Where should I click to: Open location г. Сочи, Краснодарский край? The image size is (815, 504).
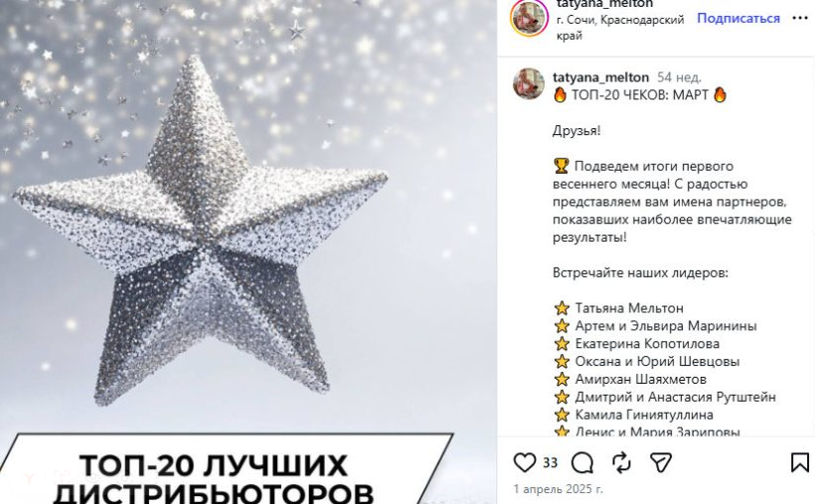[x=619, y=28]
